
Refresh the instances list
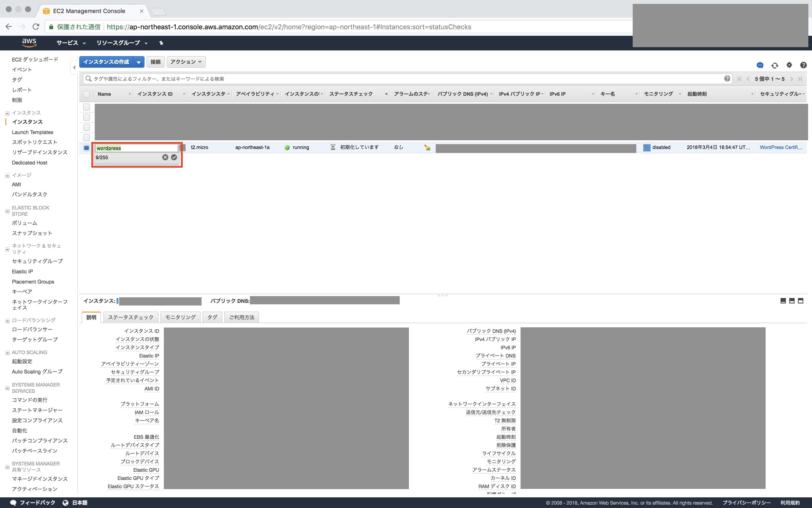click(774, 65)
